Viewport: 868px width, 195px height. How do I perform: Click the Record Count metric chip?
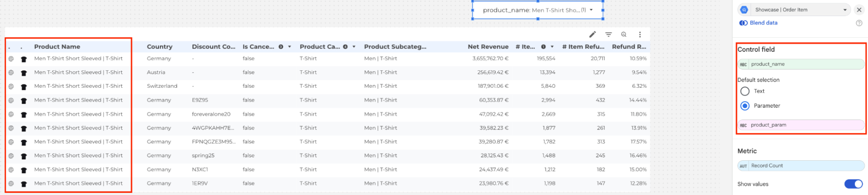(801, 166)
